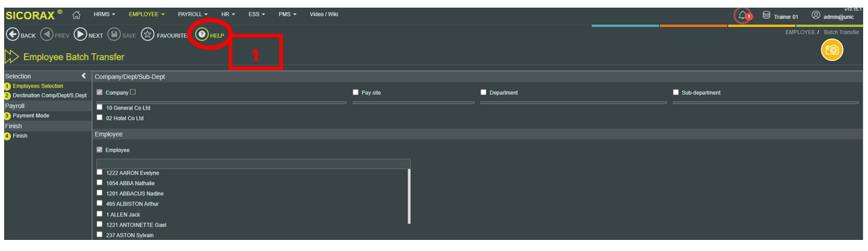The image size is (868, 251).
Task: Click the Department filter field
Action: 573,103
